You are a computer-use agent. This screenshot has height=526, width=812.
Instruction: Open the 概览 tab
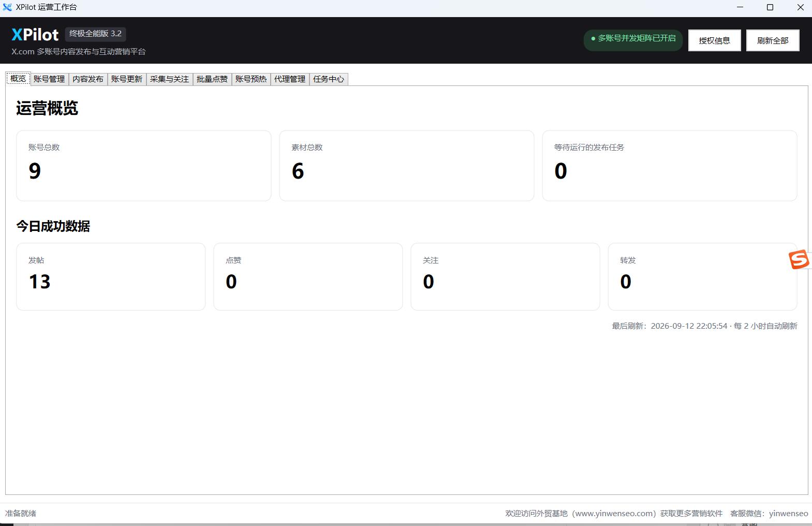point(18,79)
